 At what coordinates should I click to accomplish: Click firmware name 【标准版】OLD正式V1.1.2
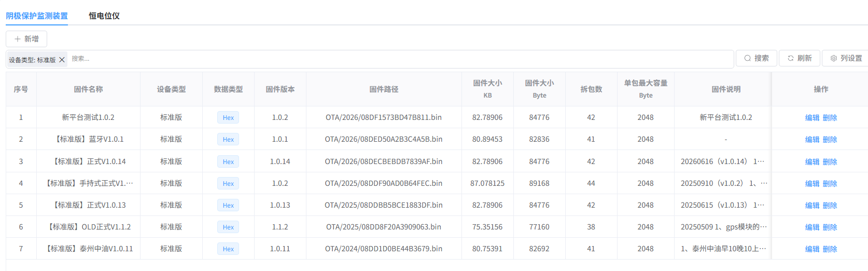click(x=89, y=227)
